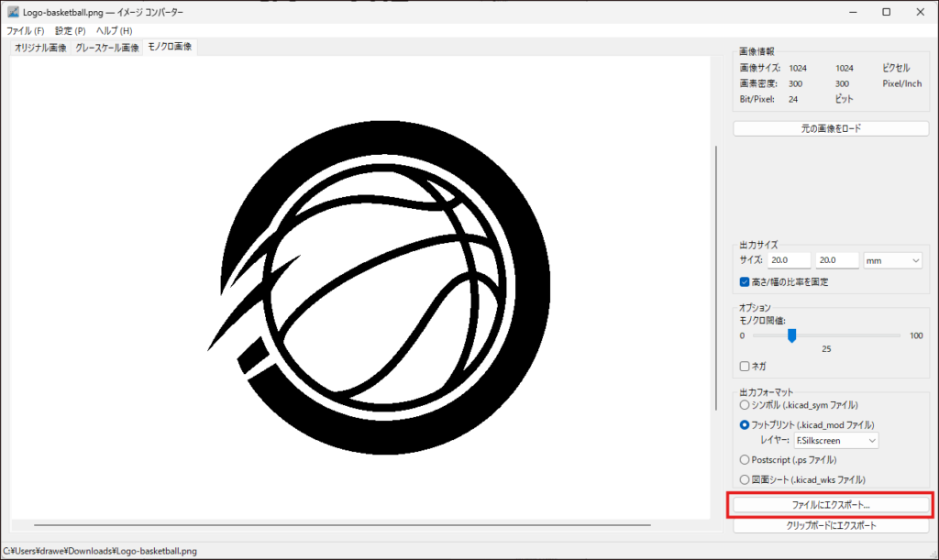Open the ファイル (F) menu
939x560 pixels.
pos(25,30)
